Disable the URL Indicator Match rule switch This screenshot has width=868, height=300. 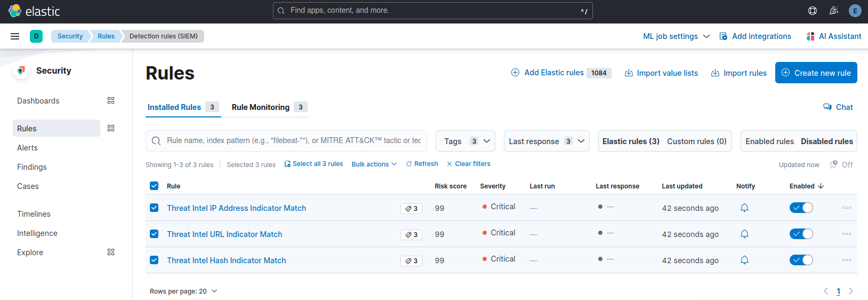pyautogui.click(x=801, y=234)
